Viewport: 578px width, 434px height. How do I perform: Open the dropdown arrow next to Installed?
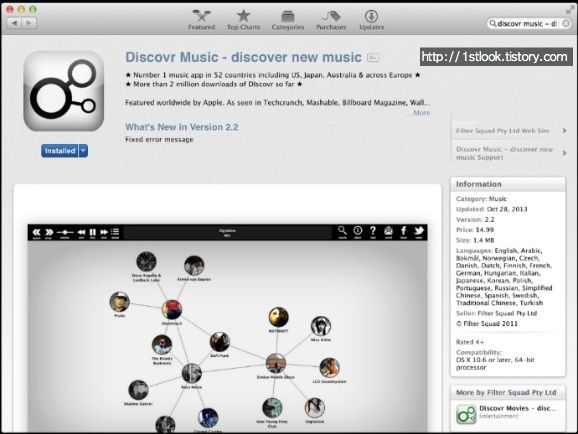coord(83,151)
